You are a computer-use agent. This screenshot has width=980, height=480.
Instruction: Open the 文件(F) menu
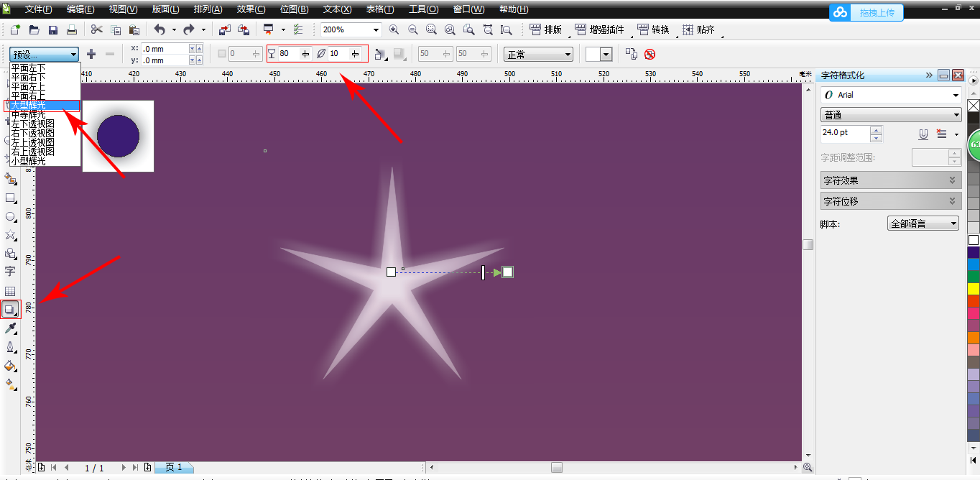(x=39, y=9)
